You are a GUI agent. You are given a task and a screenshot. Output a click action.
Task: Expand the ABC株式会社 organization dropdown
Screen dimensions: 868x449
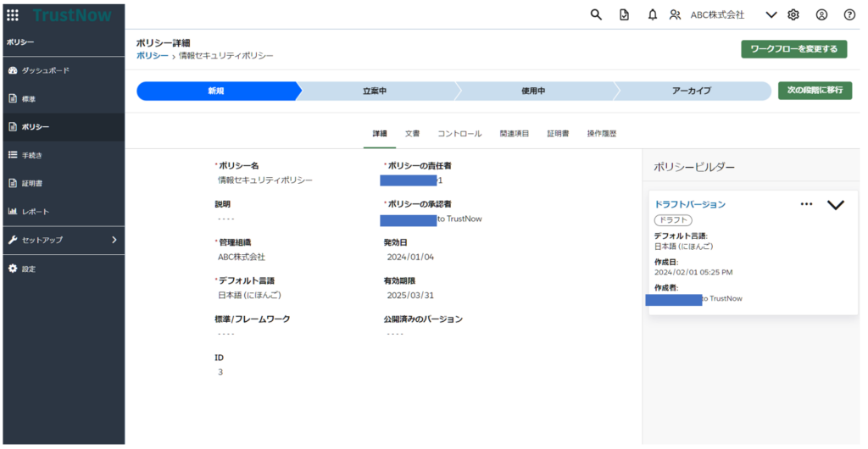[771, 14]
